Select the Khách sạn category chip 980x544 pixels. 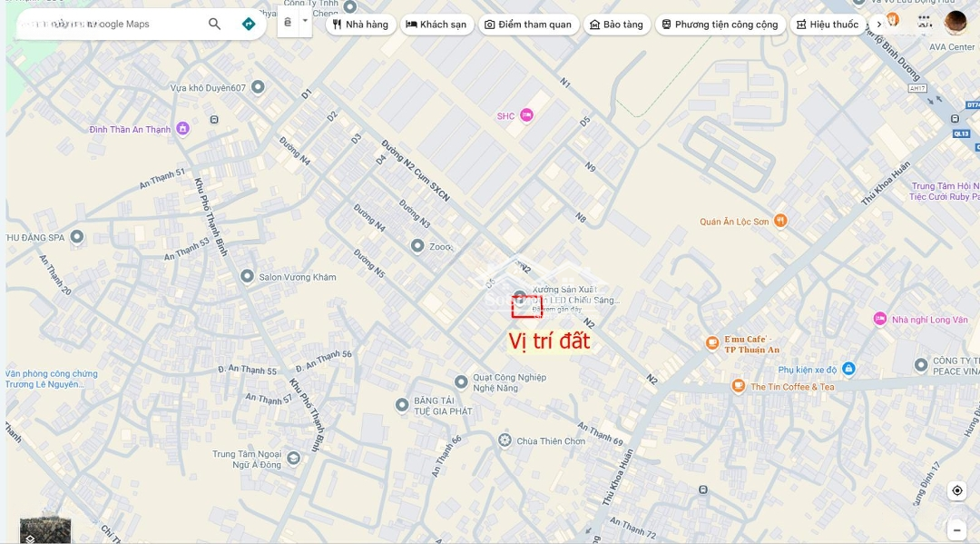436,25
